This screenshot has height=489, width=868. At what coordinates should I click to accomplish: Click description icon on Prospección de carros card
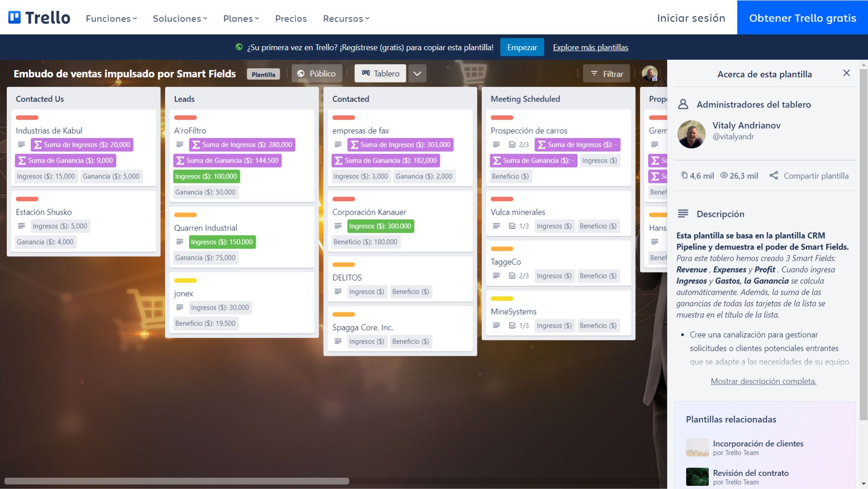[x=496, y=144]
